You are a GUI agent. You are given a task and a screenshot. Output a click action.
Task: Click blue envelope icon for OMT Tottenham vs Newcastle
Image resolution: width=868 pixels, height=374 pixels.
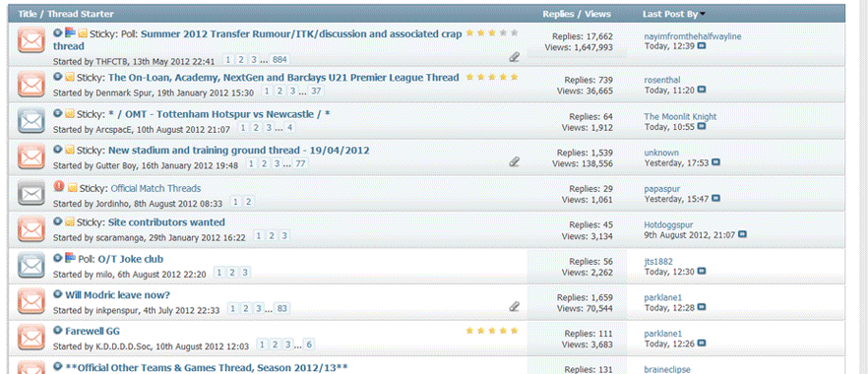click(x=31, y=120)
